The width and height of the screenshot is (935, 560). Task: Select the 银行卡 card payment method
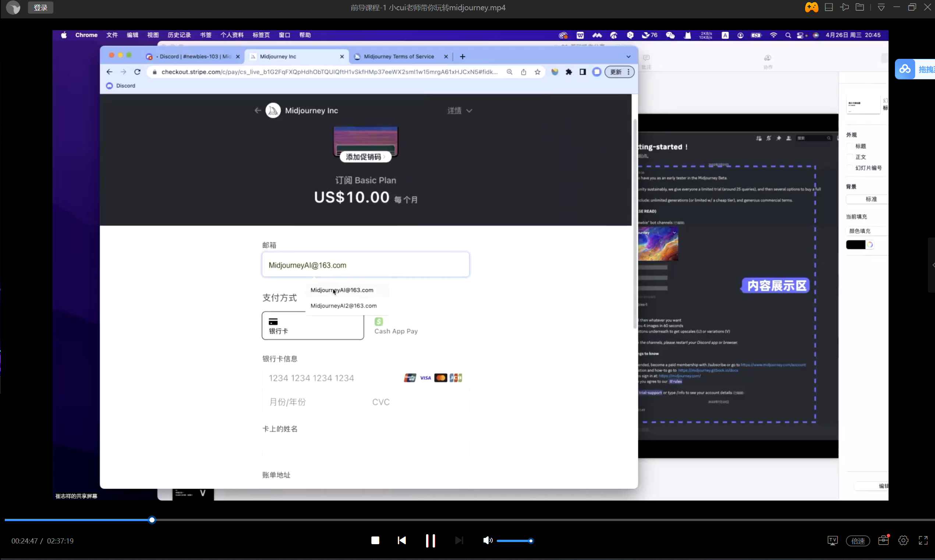point(313,326)
